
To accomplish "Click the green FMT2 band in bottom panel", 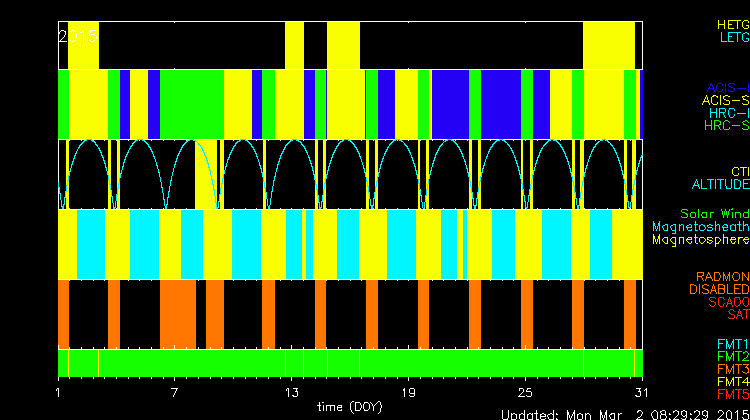I will (x=350, y=361).
